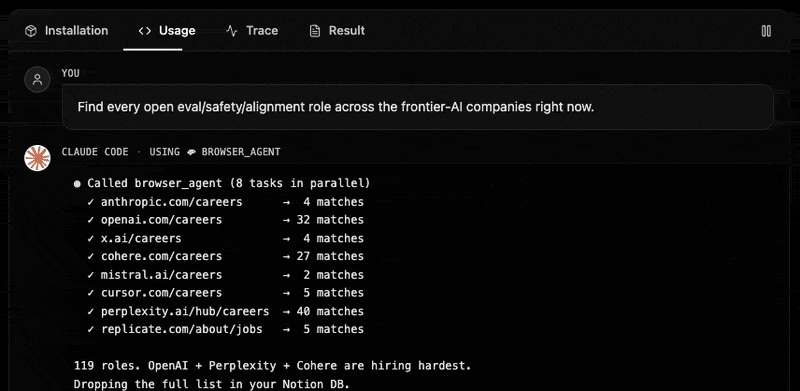The image size is (800, 391).
Task: Click the '40 matches' count for Perplexity
Action: pyautogui.click(x=330, y=311)
